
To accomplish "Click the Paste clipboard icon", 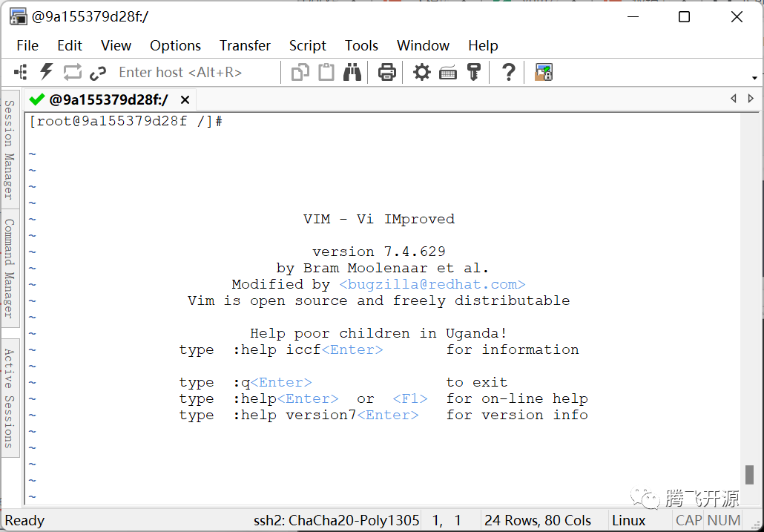I will click(x=326, y=72).
